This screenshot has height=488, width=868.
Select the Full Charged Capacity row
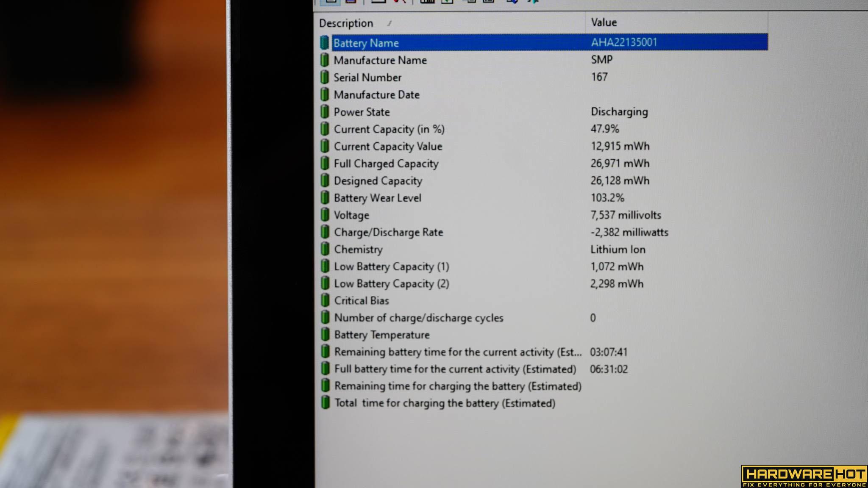coord(386,164)
